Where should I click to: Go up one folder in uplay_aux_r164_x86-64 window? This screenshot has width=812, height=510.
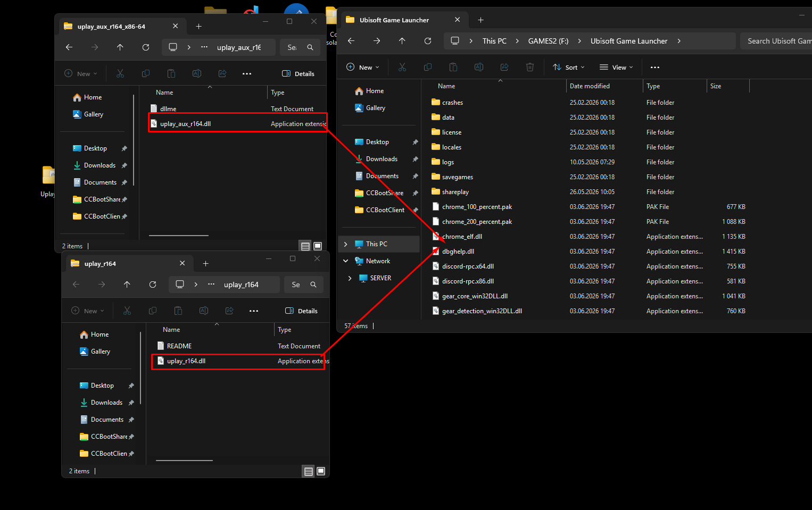click(120, 47)
